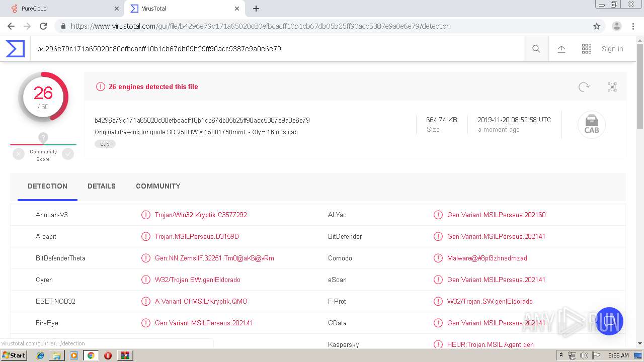Click the Sign in link
The image size is (644, 362).
[x=612, y=49]
